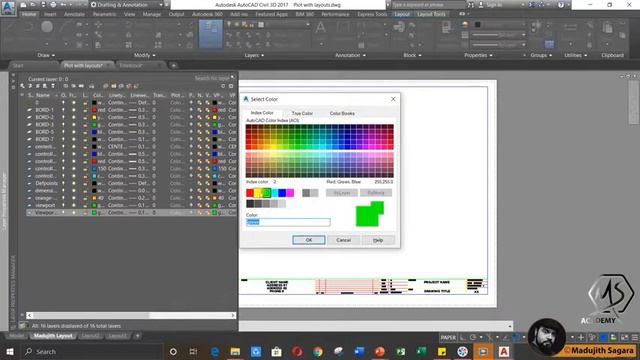Toggle lock for BORD-7 layer
Image resolution: width=640 pixels, height=360 pixels.
[85, 139]
